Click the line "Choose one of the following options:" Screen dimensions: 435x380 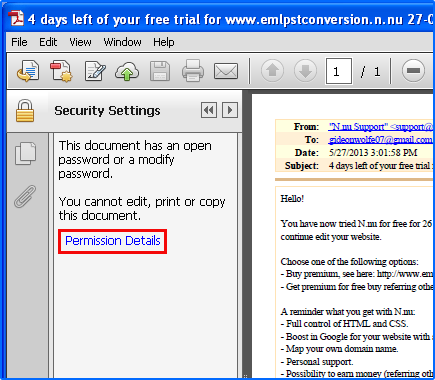[349, 261]
